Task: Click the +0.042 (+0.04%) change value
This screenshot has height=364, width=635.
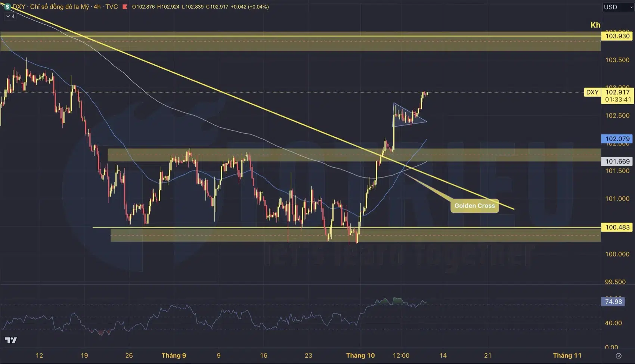Action: tap(250, 7)
